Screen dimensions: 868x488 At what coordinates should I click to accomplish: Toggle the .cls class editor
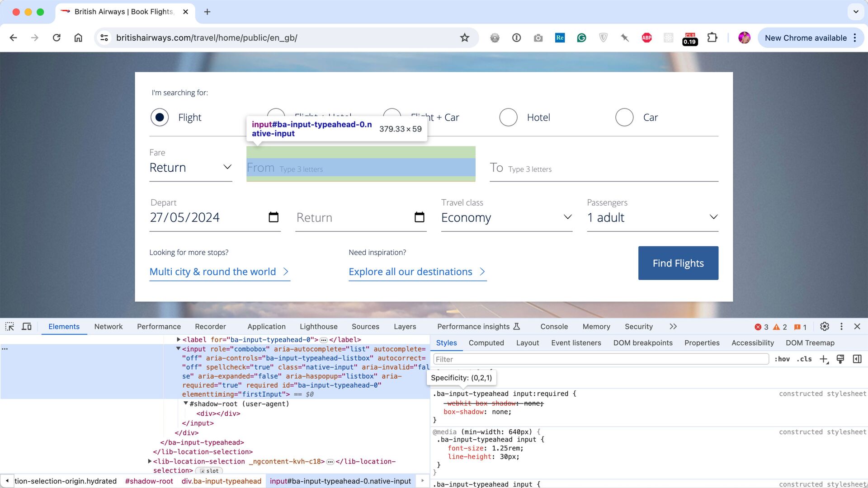tap(804, 359)
